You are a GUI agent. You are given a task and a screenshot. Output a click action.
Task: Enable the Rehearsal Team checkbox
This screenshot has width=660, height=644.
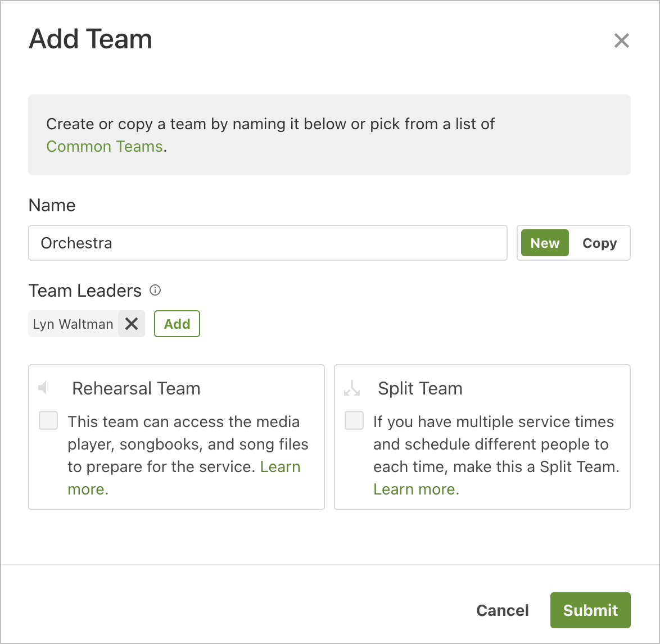48,420
